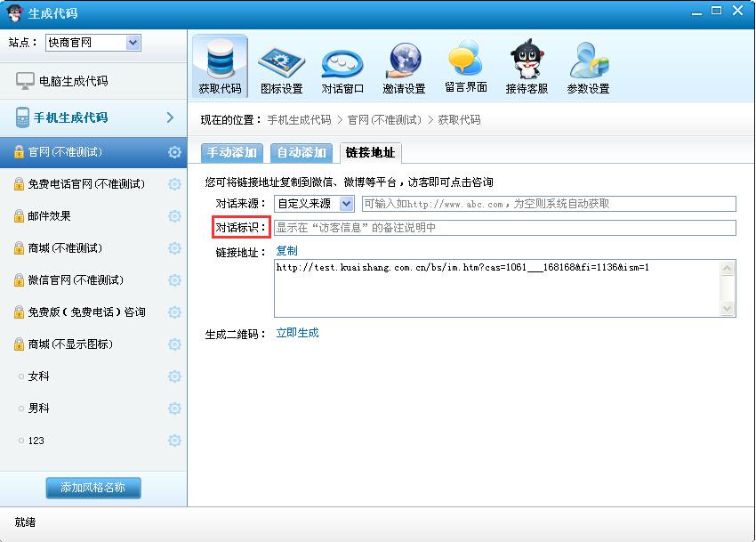Image resolution: width=756 pixels, height=542 pixels.
Task: Expand the 自定义来源 dropdown
Action: (346, 204)
